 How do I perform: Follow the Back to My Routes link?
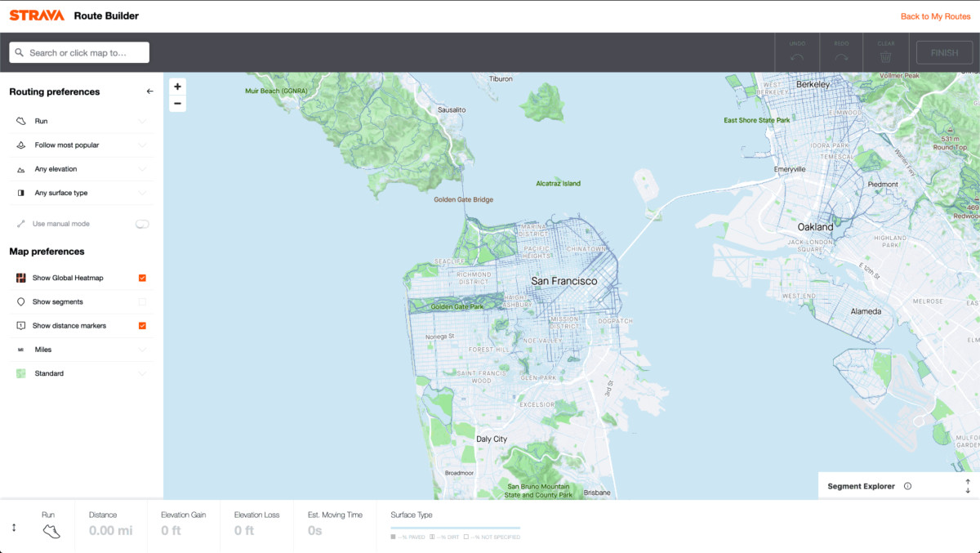click(935, 16)
